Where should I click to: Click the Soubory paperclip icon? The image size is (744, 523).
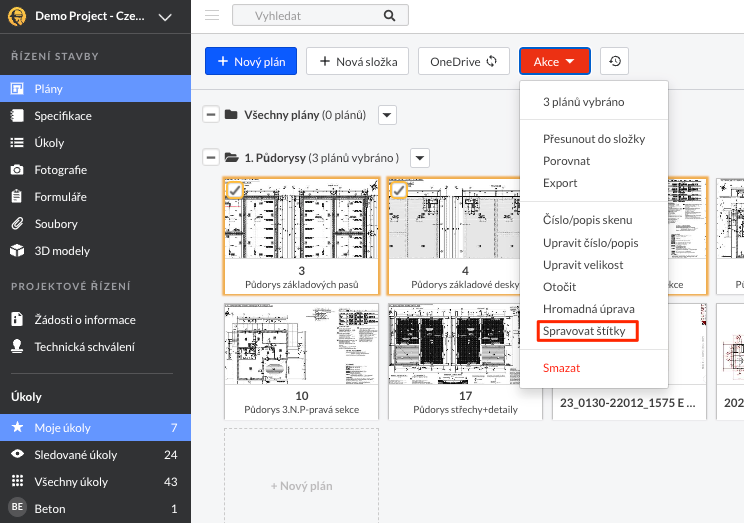[x=17, y=224]
